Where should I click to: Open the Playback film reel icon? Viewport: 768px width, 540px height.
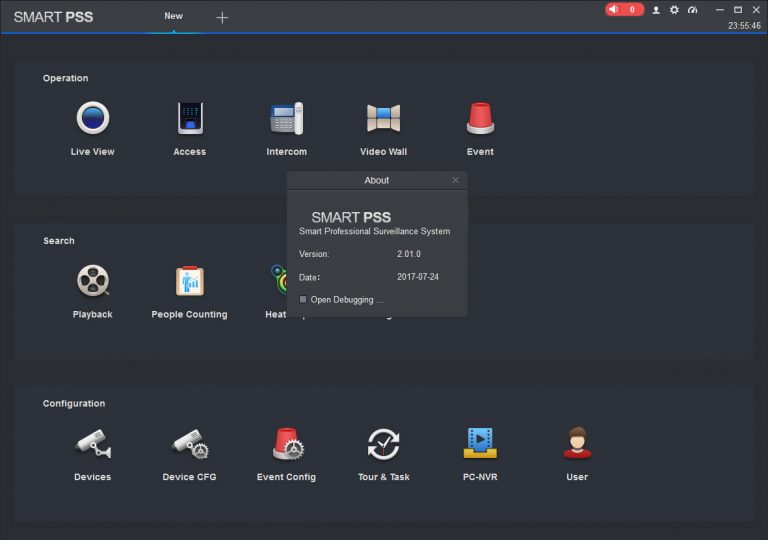point(93,281)
